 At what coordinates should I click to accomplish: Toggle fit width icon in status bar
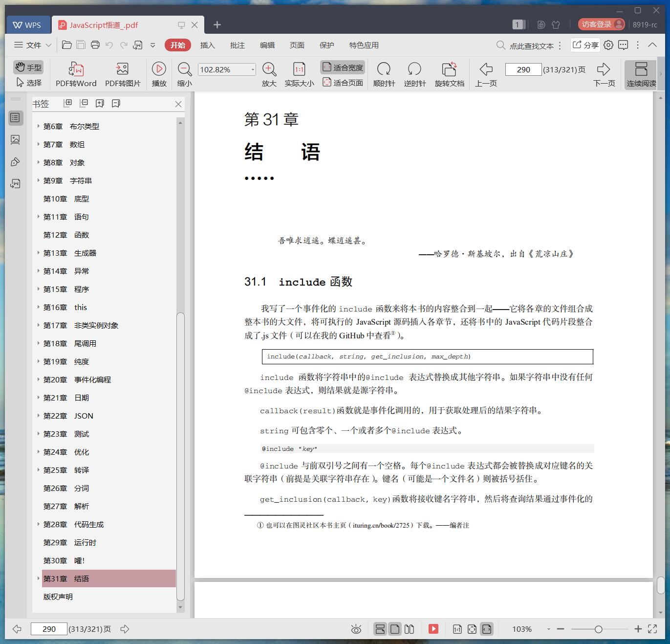(x=486, y=629)
